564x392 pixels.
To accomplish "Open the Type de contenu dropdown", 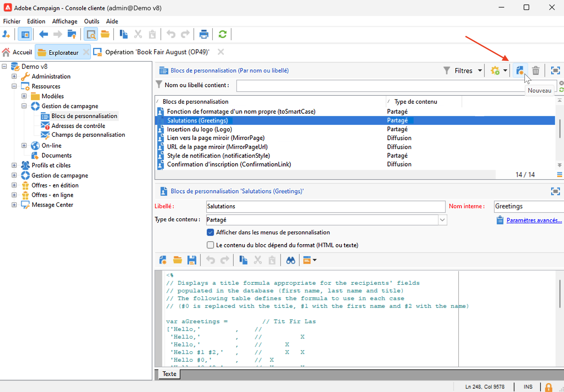I will 442,220.
